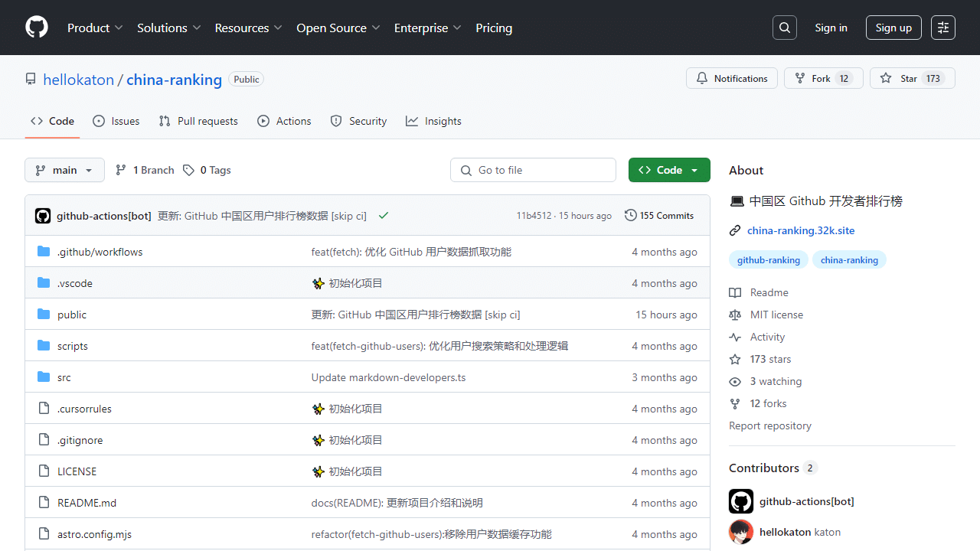Viewport: 980px width, 551px height.
Task: Open the README.md file name
Action: coord(87,503)
